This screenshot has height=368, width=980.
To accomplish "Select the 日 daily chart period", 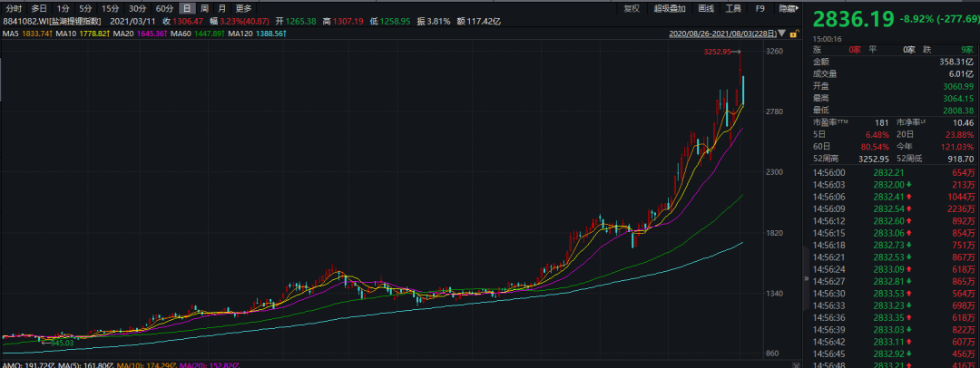I will tap(187, 8).
